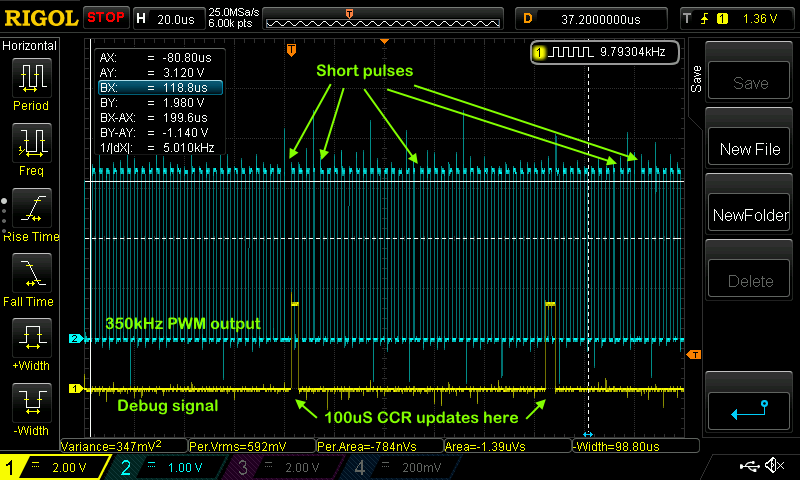
Task: Click the orange trigger level T marker
Action: pyautogui.click(x=694, y=354)
